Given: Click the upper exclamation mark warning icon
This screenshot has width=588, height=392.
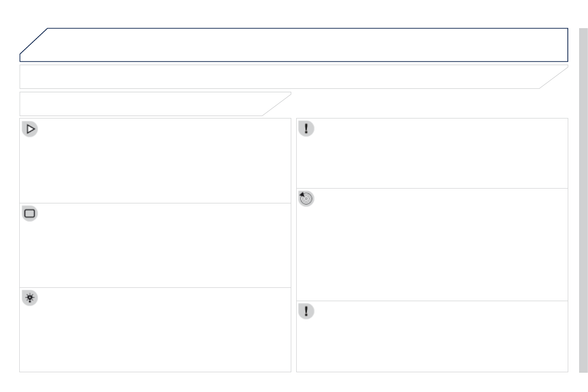Looking at the screenshot, I should (306, 129).
